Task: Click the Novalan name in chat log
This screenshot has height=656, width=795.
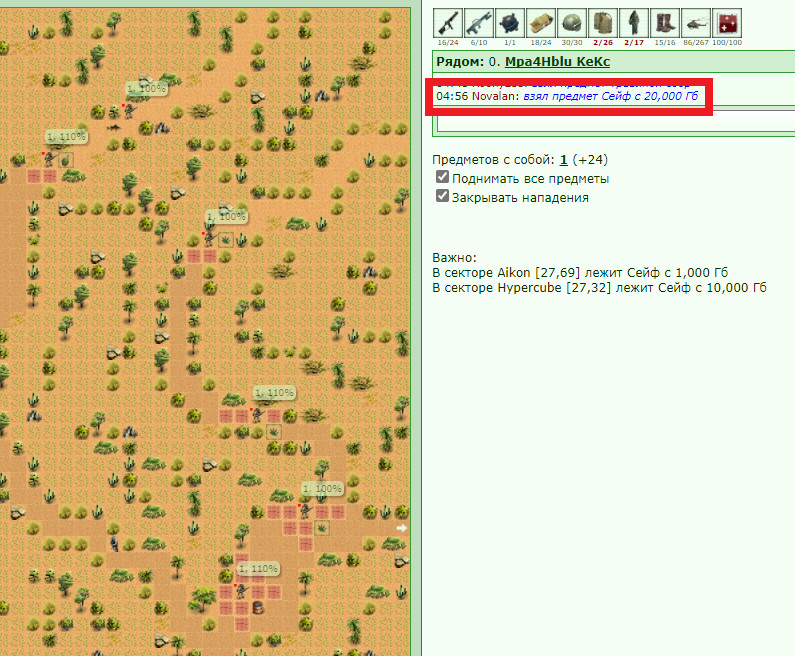Action: [494, 96]
